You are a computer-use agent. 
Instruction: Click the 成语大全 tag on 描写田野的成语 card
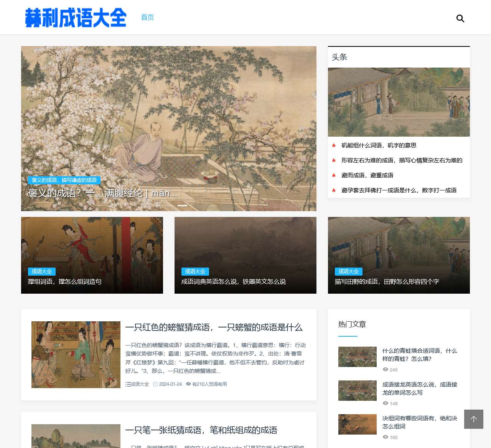349,271
